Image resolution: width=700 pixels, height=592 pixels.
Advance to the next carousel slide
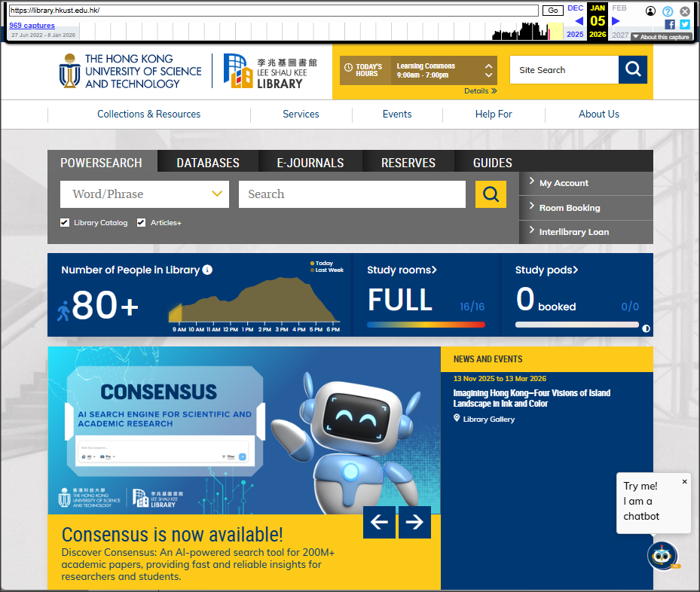pos(414,522)
